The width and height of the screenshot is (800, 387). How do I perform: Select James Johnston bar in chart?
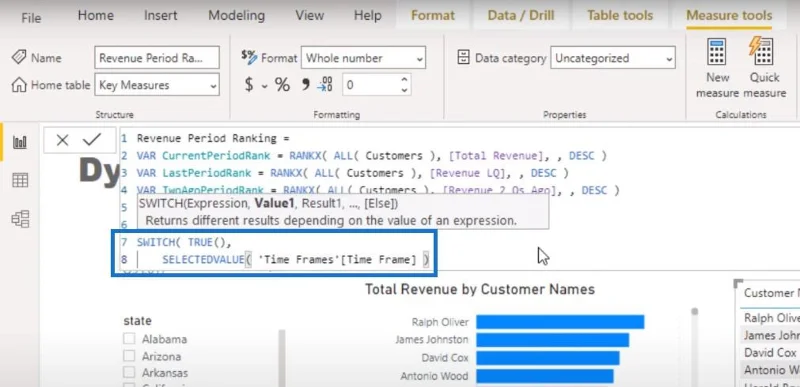point(552,340)
